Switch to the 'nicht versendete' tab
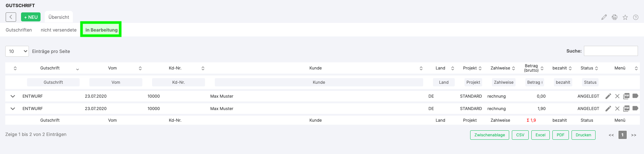 tap(59, 30)
